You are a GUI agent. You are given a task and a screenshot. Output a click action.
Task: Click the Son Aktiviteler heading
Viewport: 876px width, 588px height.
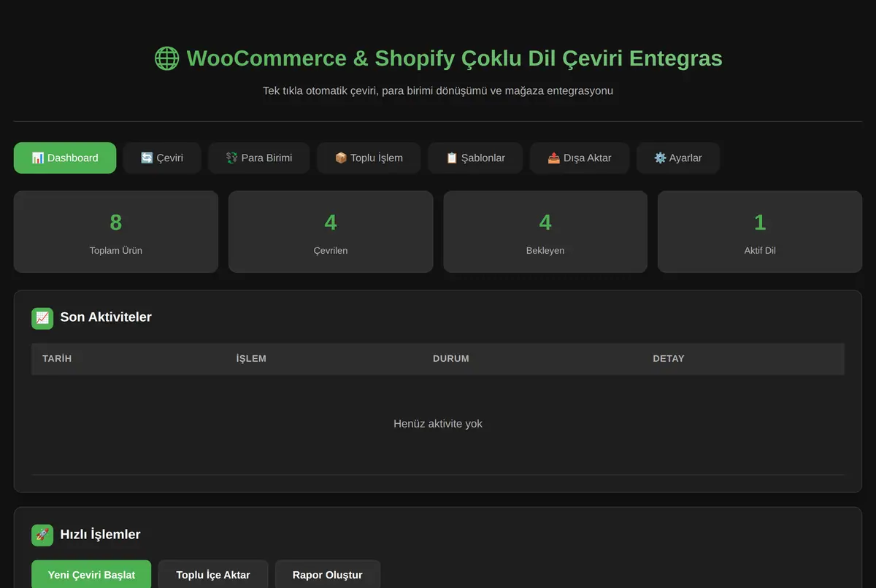(x=106, y=317)
